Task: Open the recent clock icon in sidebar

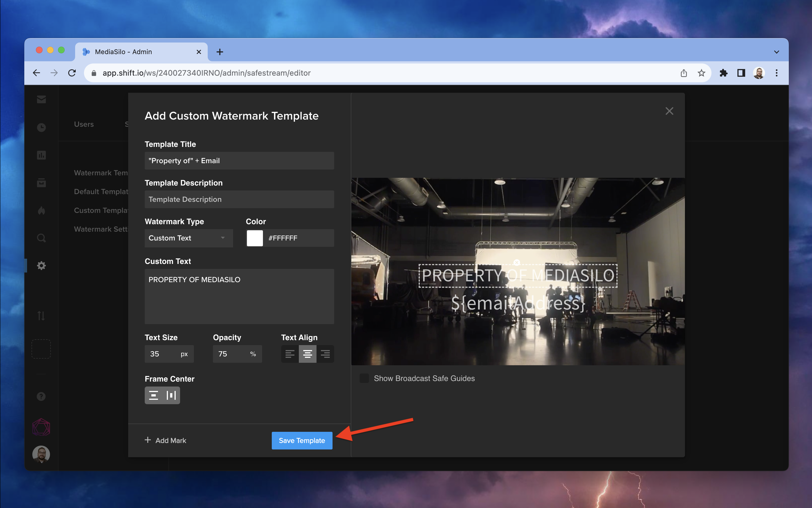Action: click(41, 127)
